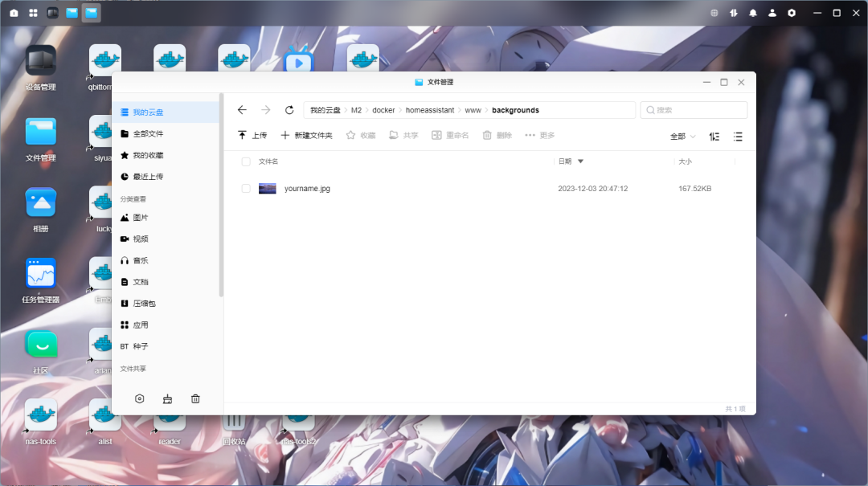Click 新建文件夹 button

pos(307,135)
